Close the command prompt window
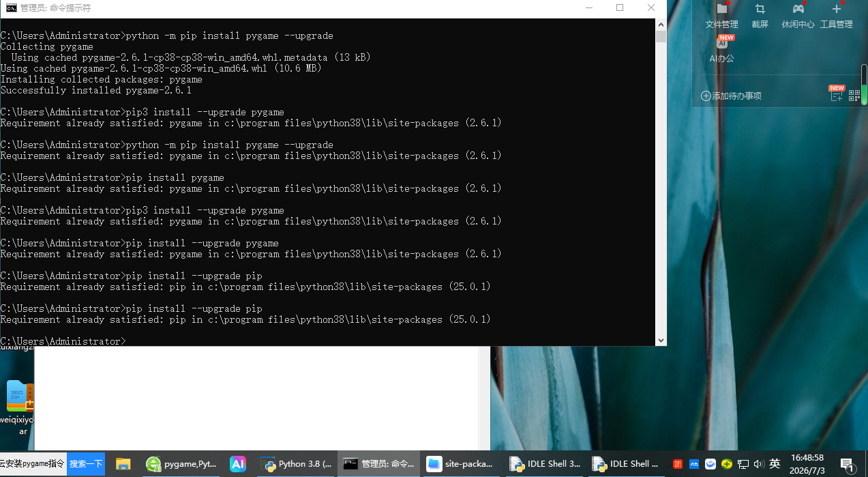This screenshot has width=868, height=477. pyautogui.click(x=651, y=8)
